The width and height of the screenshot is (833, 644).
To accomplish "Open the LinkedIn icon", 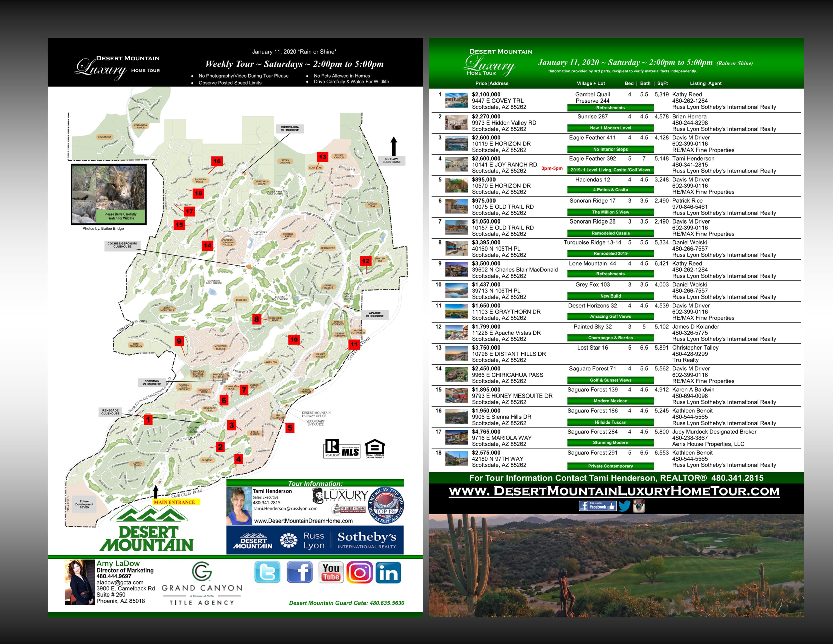I will point(388,572).
